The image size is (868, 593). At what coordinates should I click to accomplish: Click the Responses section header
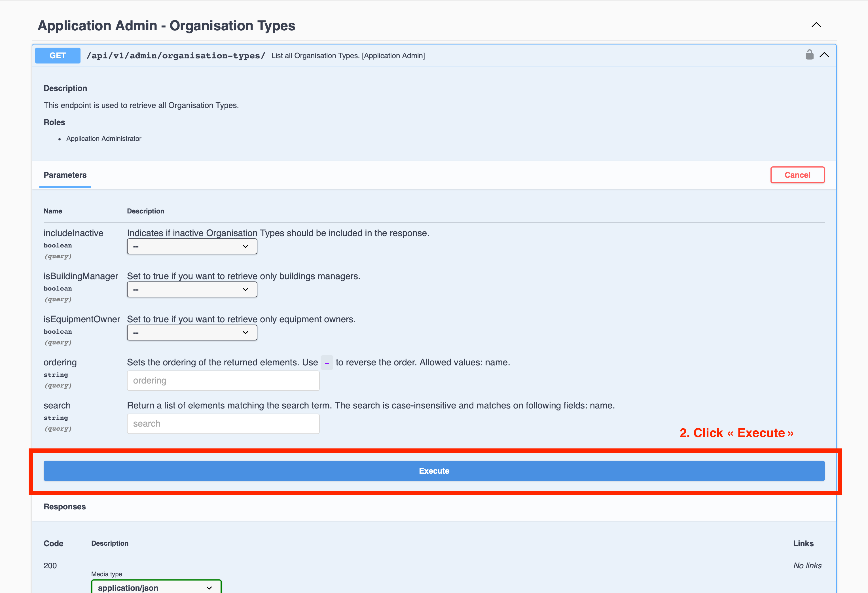point(65,507)
